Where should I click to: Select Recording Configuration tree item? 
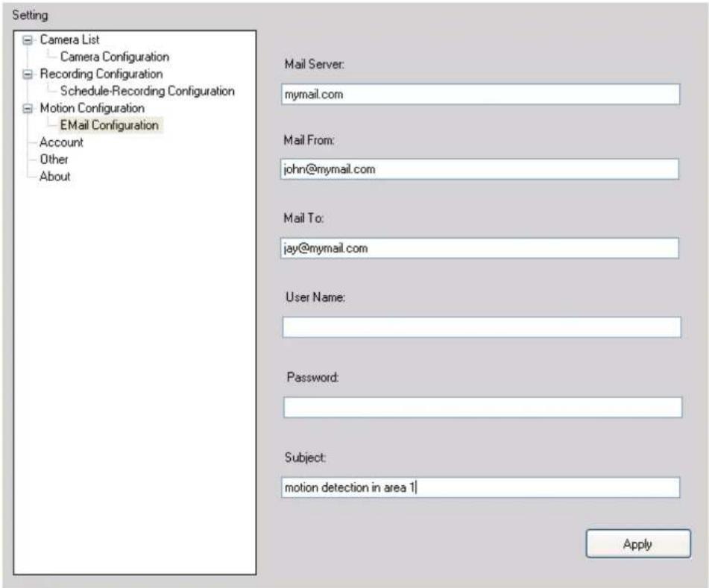[x=101, y=74]
